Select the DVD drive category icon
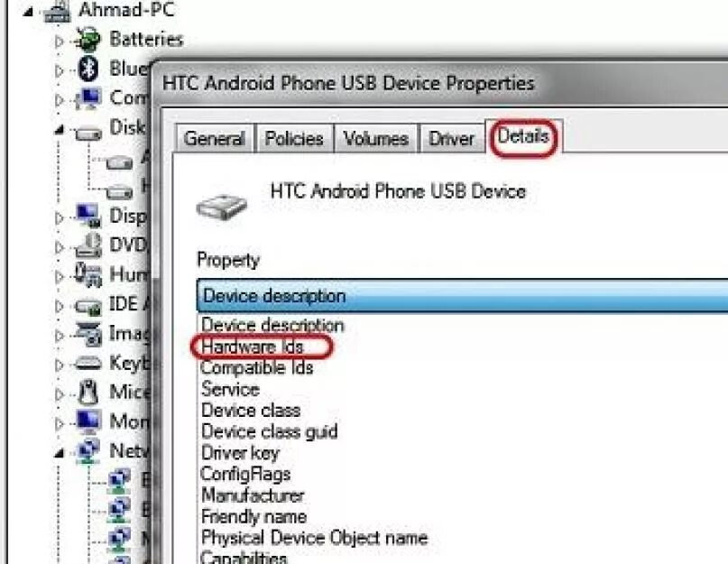The image size is (728, 564). [88, 245]
